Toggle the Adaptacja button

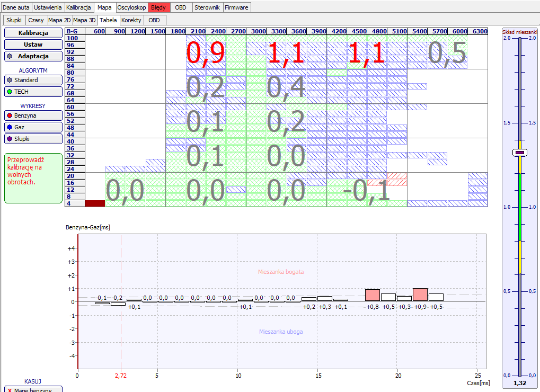(x=33, y=56)
